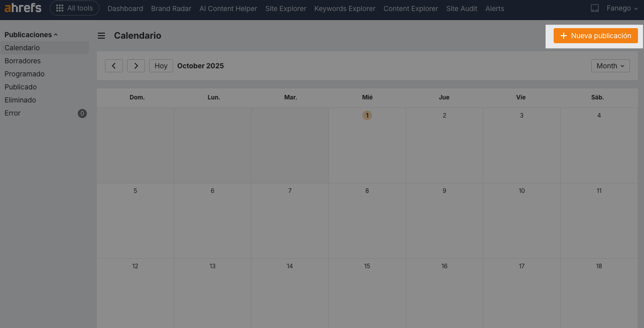
Task: Click the Error count badge
Action: 82,114
